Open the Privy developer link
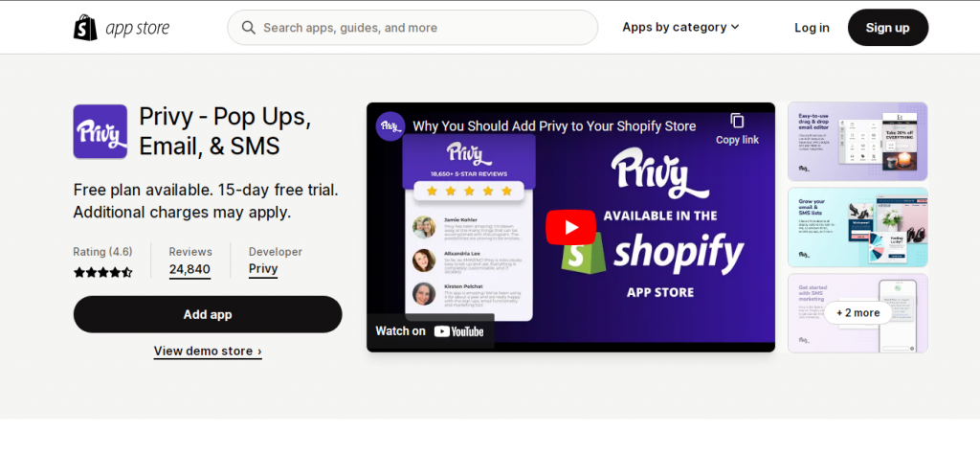This screenshot has height=454, width=980. tap(263, 269)
